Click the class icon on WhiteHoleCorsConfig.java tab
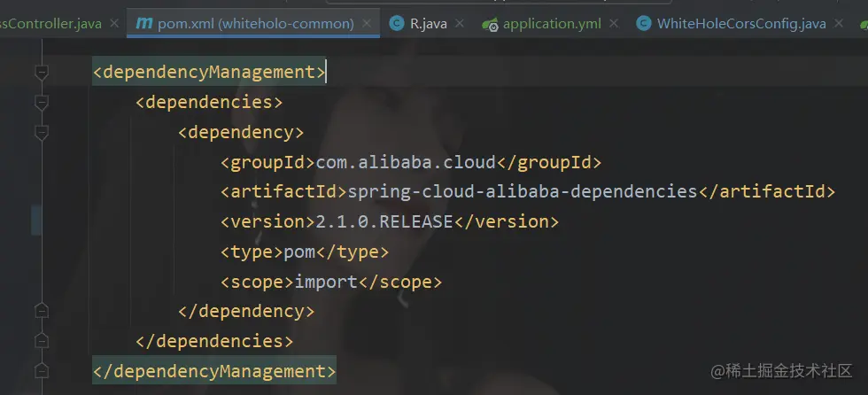Viewport: 868px width, 395px height. tap(643, 24)
